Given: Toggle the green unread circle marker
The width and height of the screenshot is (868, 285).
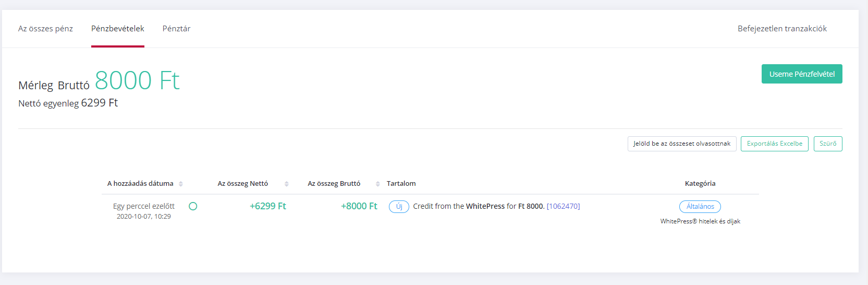Looking at the screenshot, I should coord(193,206).
